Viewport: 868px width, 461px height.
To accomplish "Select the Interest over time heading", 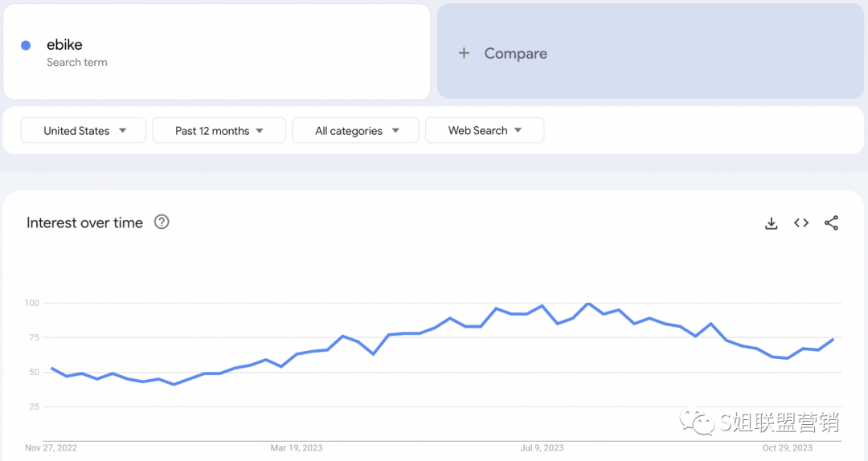I will [x=84, y=223].
